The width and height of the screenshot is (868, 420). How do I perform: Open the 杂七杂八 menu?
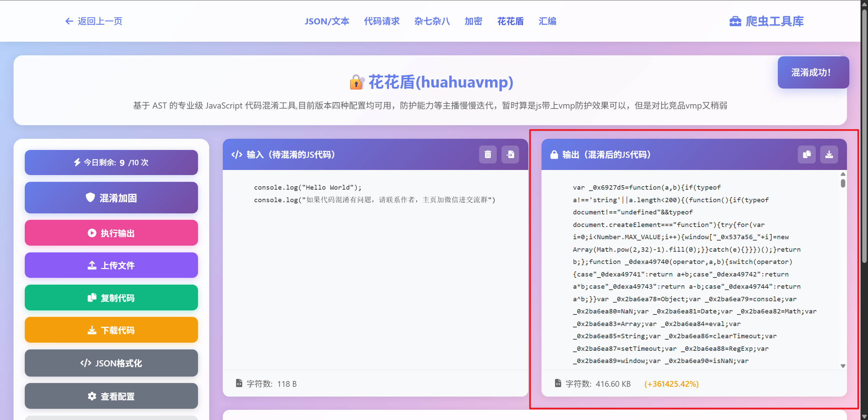(432, 21)
